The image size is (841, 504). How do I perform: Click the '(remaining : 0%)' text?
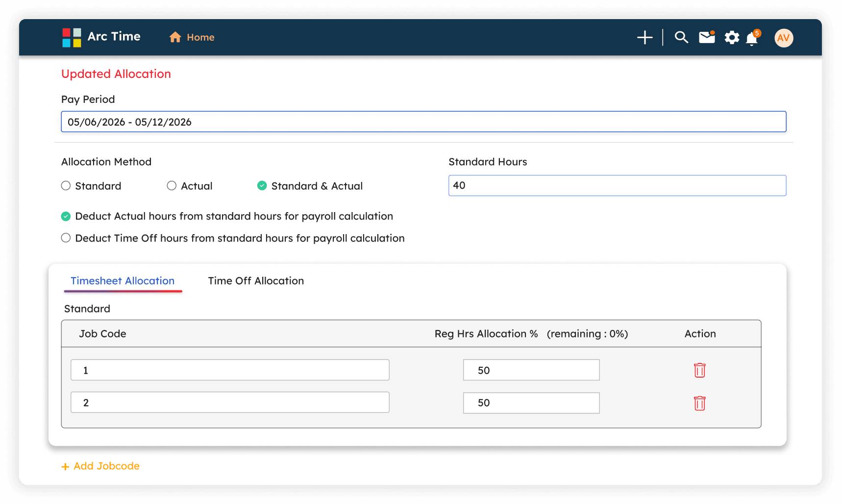587,334
